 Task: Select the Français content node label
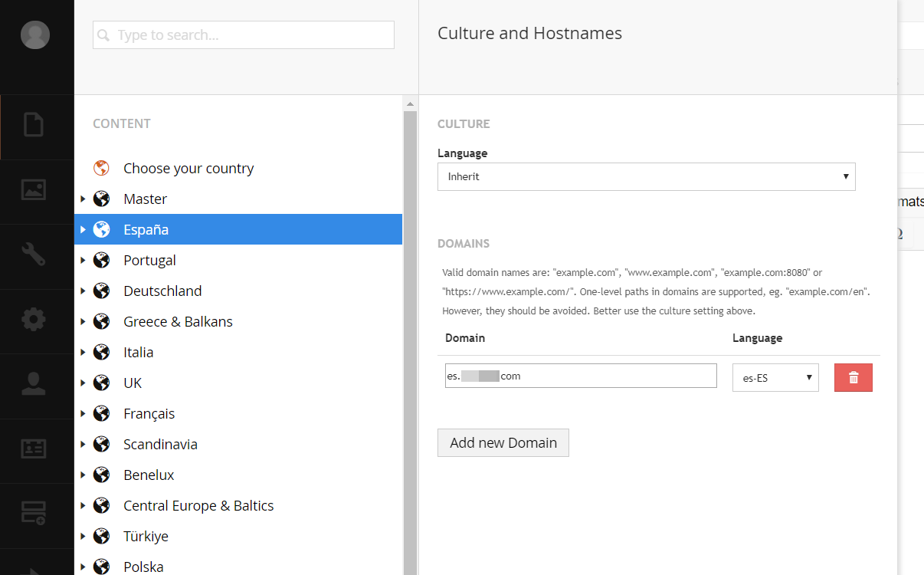tap(149, 413)
